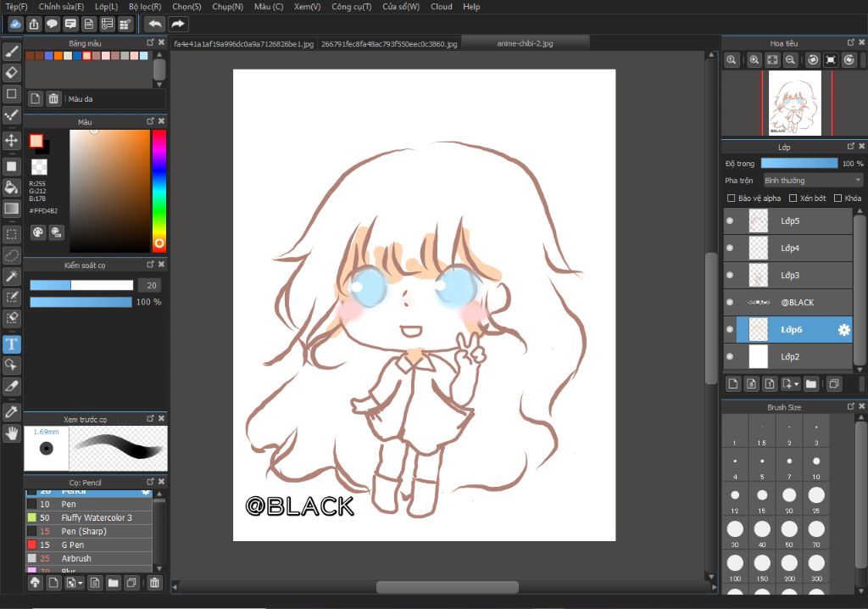Enable the Xén bớt checkbox
Viewport: 868px width, 609px height.
point(793,198)
